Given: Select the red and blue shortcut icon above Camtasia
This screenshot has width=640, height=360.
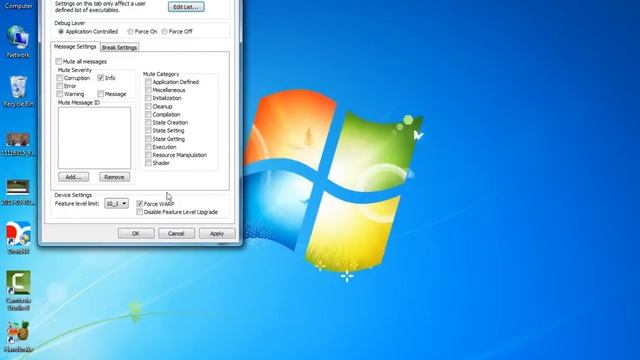Looking at the screenshot, I should (18, 238).
